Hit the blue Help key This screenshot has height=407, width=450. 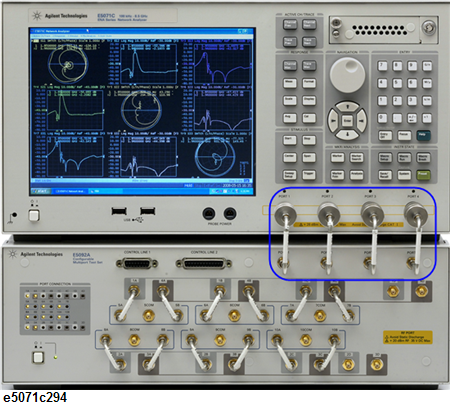click(423, 135)
